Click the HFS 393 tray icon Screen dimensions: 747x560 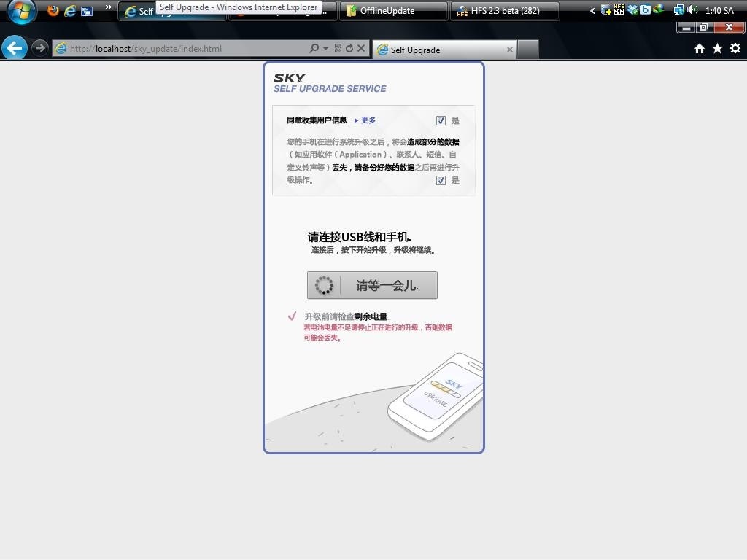619,9
